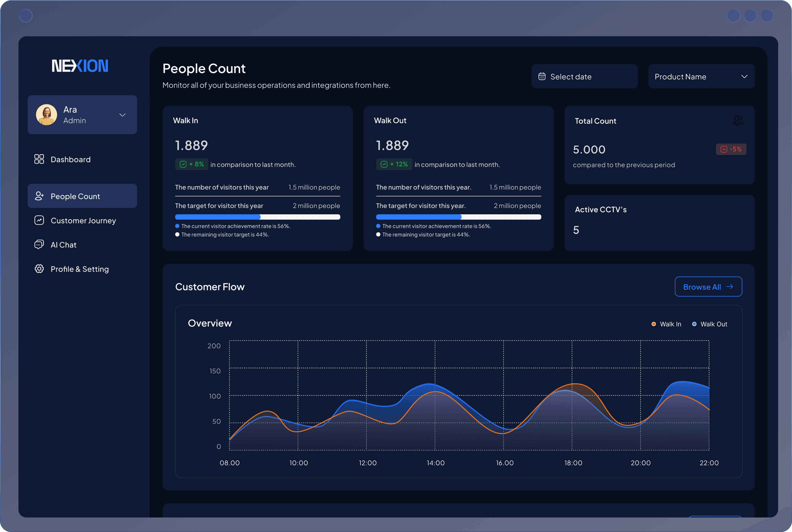Click the Customer Journey trend icon
The width and height of the screenshot is (792, 532).
39,220
